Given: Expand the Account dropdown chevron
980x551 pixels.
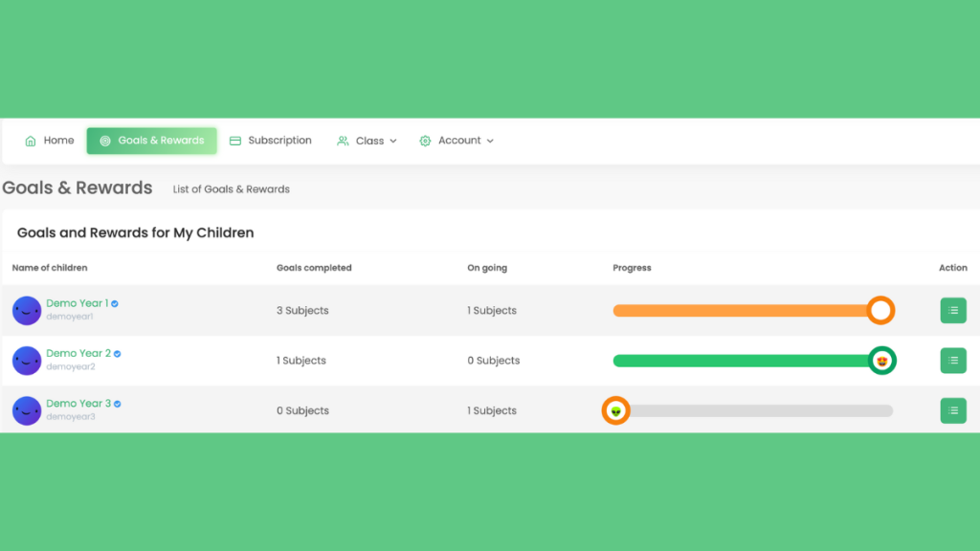Looking at the screenshot, I should 490,142.
